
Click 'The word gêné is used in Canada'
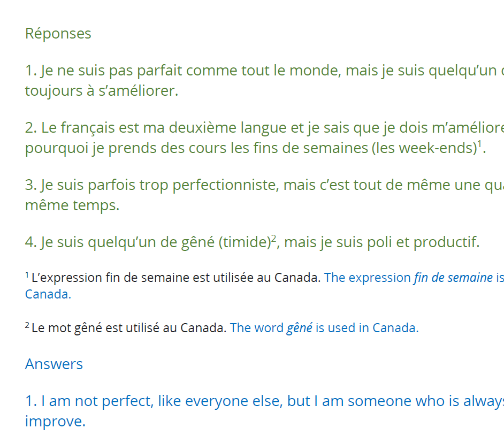coord(324,328)
